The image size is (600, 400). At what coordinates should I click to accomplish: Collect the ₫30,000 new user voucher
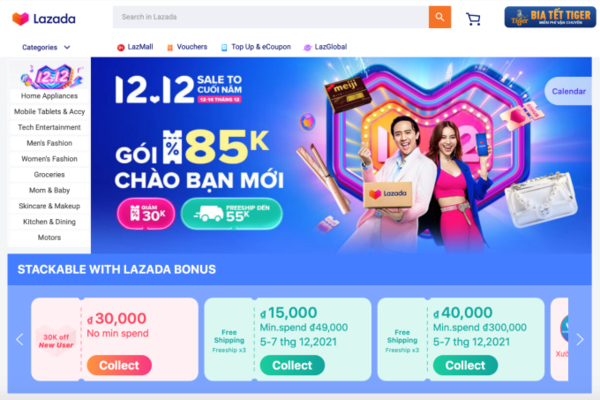[x=119, y=365]
